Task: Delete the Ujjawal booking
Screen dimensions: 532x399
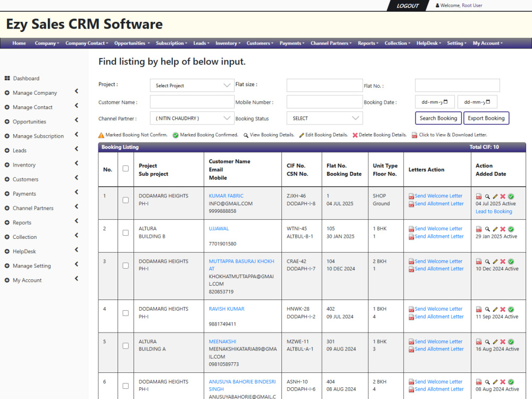Action: 503,229
